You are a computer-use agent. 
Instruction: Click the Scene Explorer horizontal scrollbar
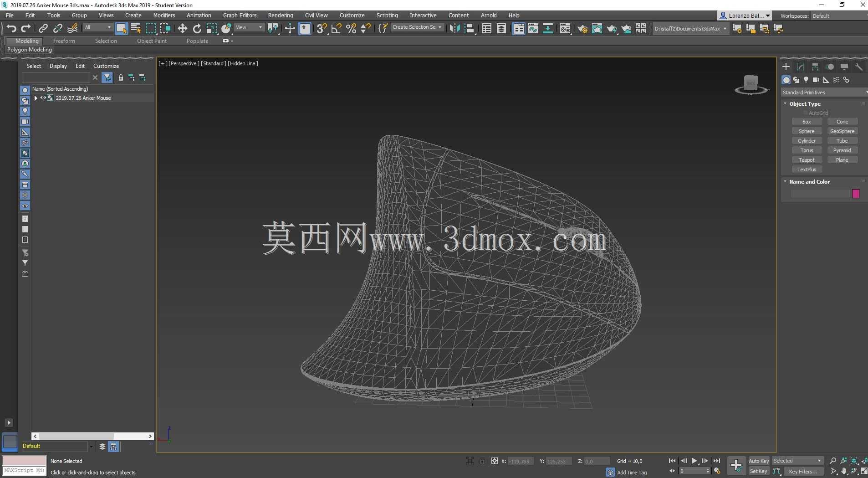(x=92, y=436)
